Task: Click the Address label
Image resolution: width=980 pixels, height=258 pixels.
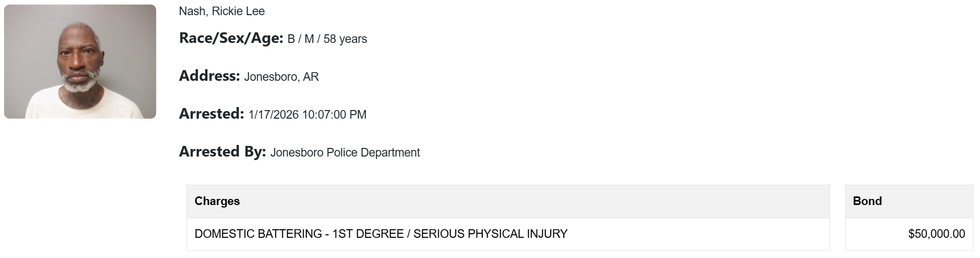Action: (x=209, y=76)
